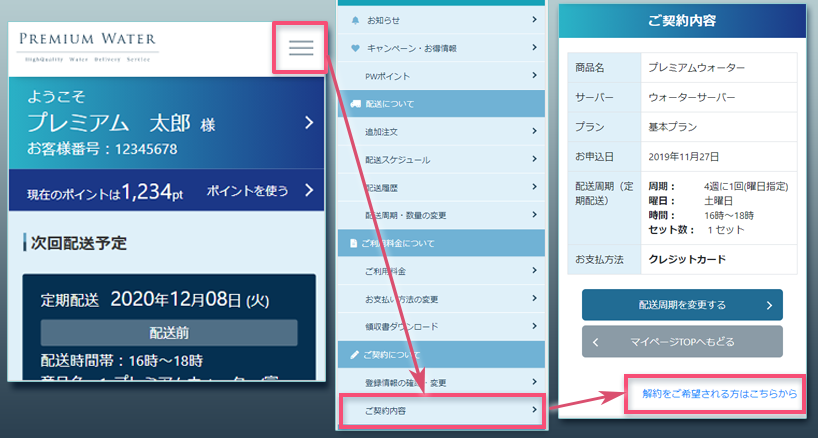Click chevron on the お知らせ row

(x=534, y=20)
